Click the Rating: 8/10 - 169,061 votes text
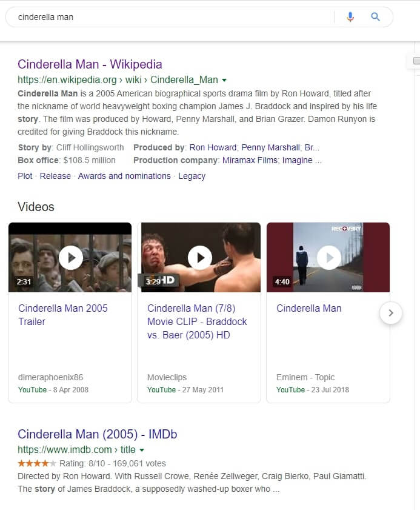The height and width of the screenshot is (510, 420). click(x=113, y=463)
